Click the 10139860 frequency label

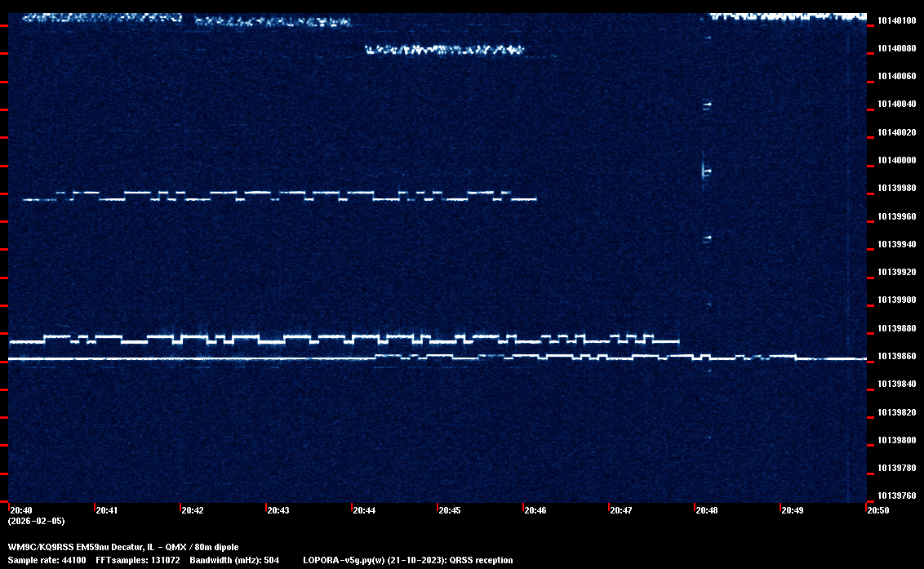(x=895, y=357)
